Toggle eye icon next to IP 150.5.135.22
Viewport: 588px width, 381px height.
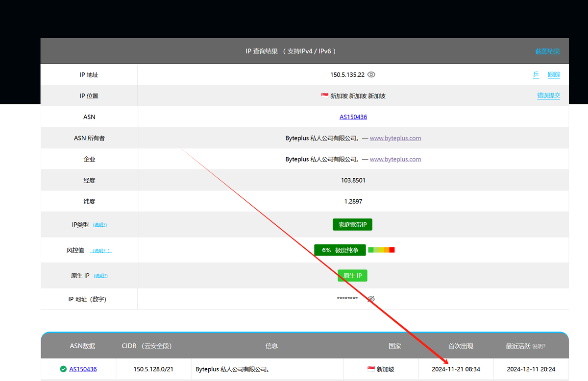click(371, 75)
